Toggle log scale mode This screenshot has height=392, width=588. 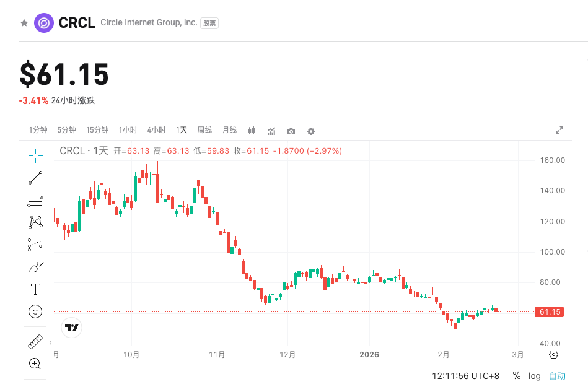pyautogui.click(x=535, y=376)
